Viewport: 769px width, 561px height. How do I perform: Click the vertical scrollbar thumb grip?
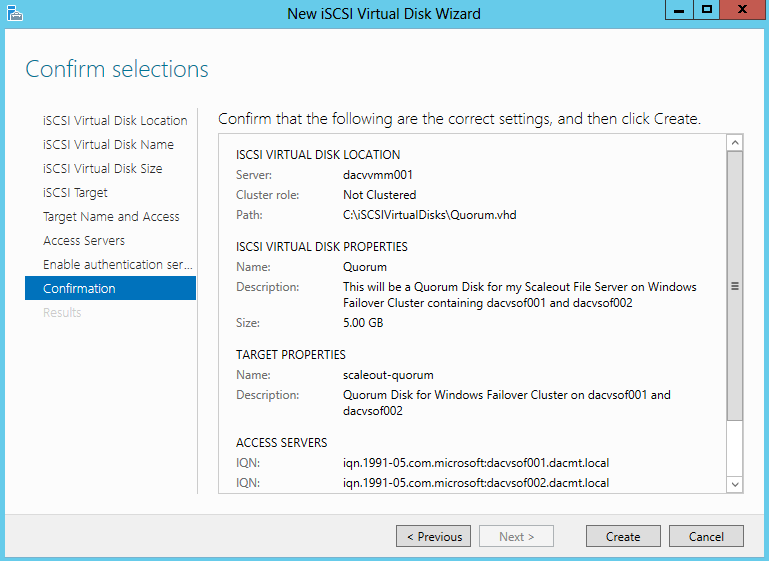point(735,286)
